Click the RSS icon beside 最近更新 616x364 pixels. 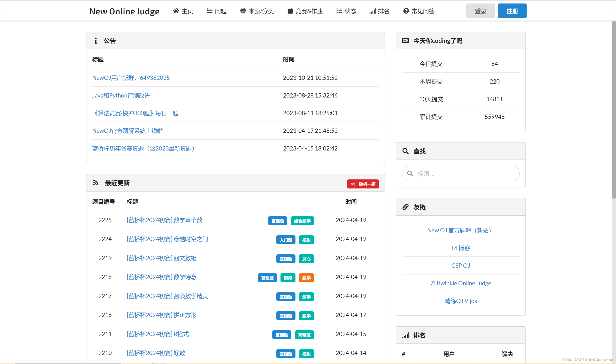click(x=96, y=183)
